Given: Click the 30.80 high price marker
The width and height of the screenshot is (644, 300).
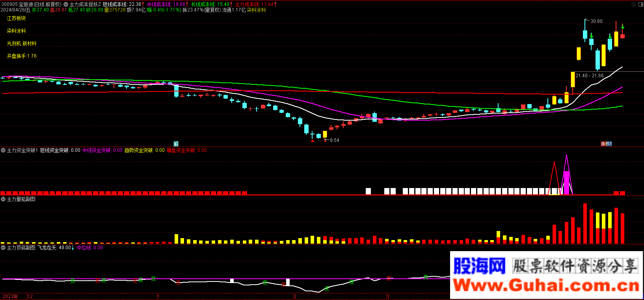Looking at the screenshot, I should click(596, 21).
